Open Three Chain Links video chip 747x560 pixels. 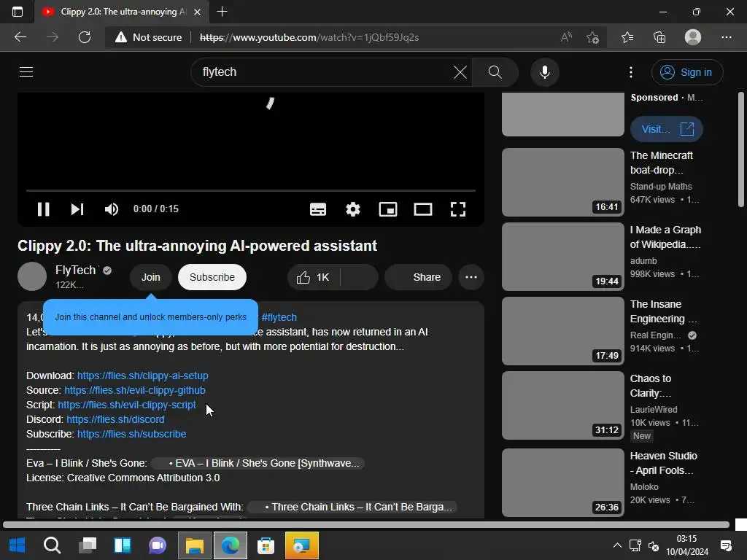(x=352, y=507)
